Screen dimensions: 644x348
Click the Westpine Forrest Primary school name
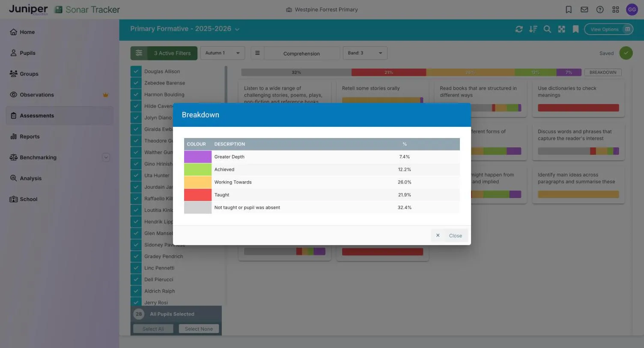click(x=326, y=9)
